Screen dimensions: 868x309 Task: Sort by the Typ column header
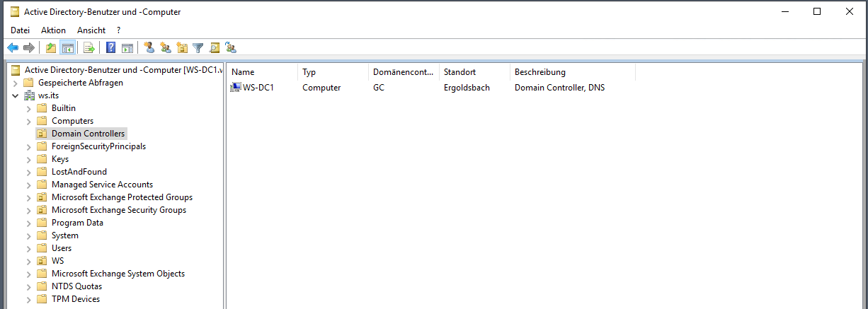pyautogui.click(x=333, y=72)
